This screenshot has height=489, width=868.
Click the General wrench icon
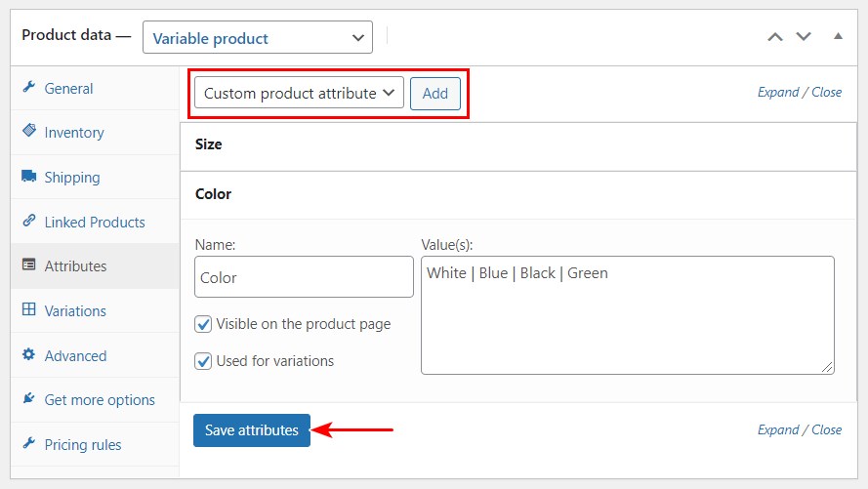click(x=28, y=87)
